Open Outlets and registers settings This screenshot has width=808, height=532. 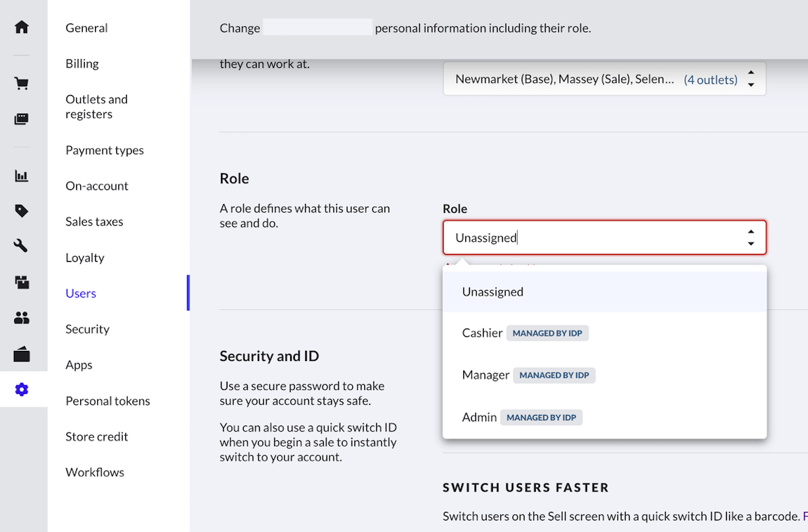point(96,107)
